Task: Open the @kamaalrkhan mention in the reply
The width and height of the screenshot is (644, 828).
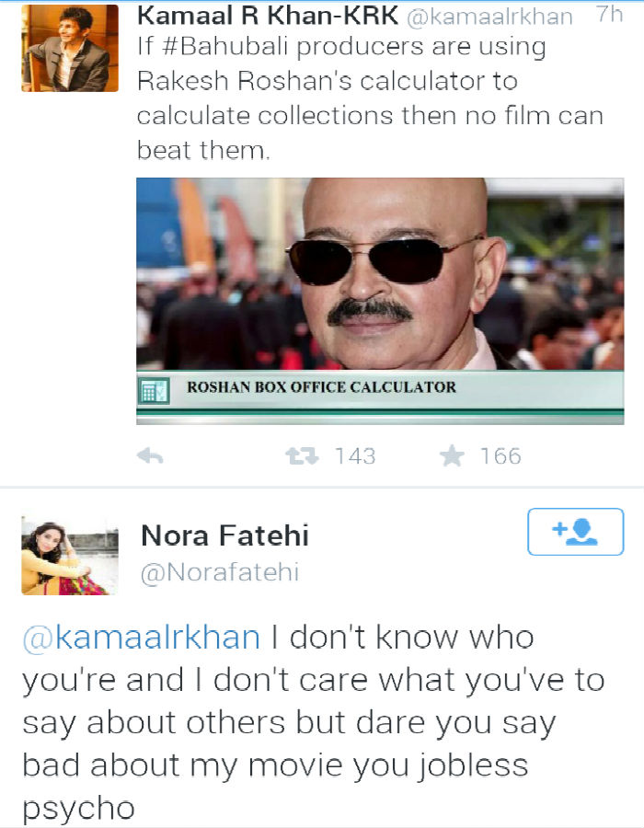Action: tap(141, 638)
